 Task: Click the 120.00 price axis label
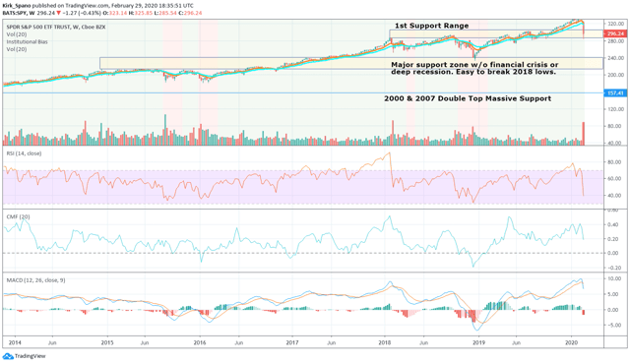pyautogui.click(x=615, y=109)
